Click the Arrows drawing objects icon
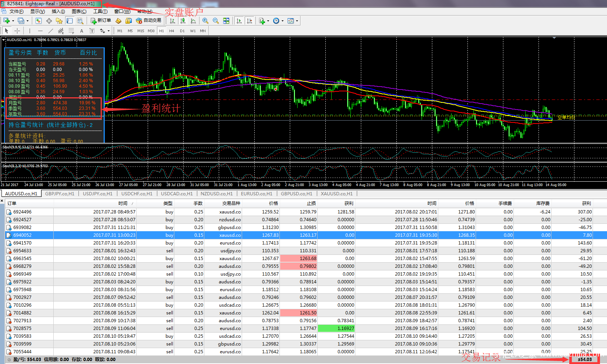 click(103, 31)
